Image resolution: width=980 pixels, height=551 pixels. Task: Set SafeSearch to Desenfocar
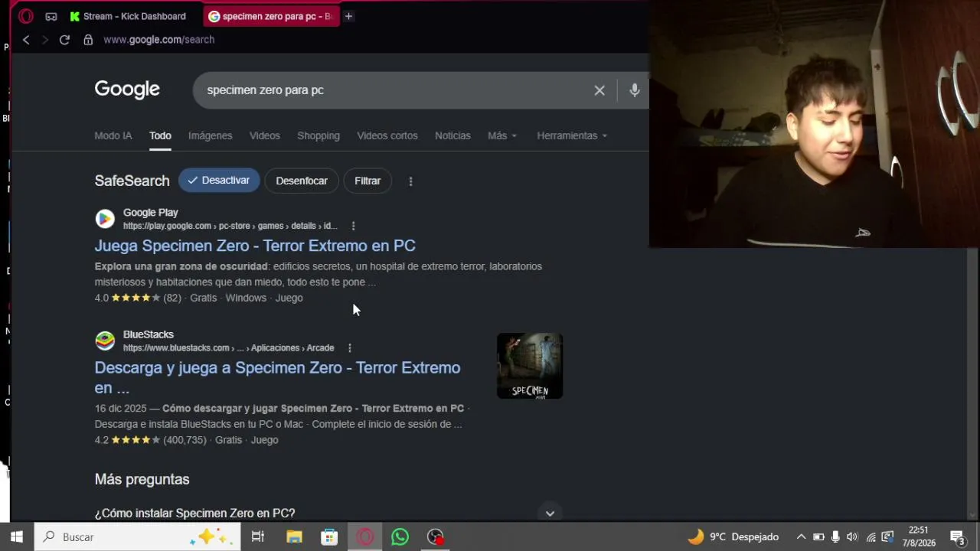(x=302, y=181)
